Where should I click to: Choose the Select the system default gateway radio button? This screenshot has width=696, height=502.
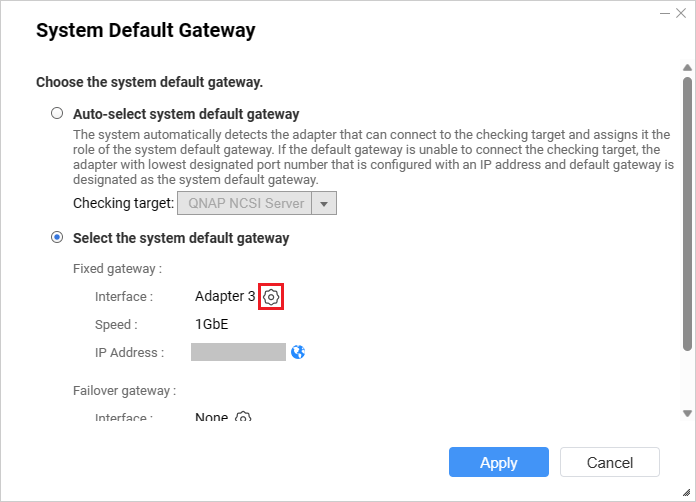click(x=57, y=237)
